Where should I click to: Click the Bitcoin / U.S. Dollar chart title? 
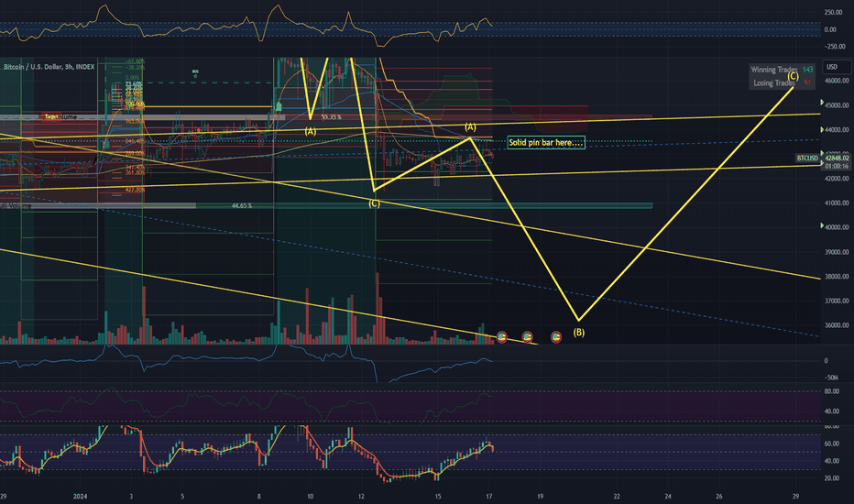pos(49,67)
